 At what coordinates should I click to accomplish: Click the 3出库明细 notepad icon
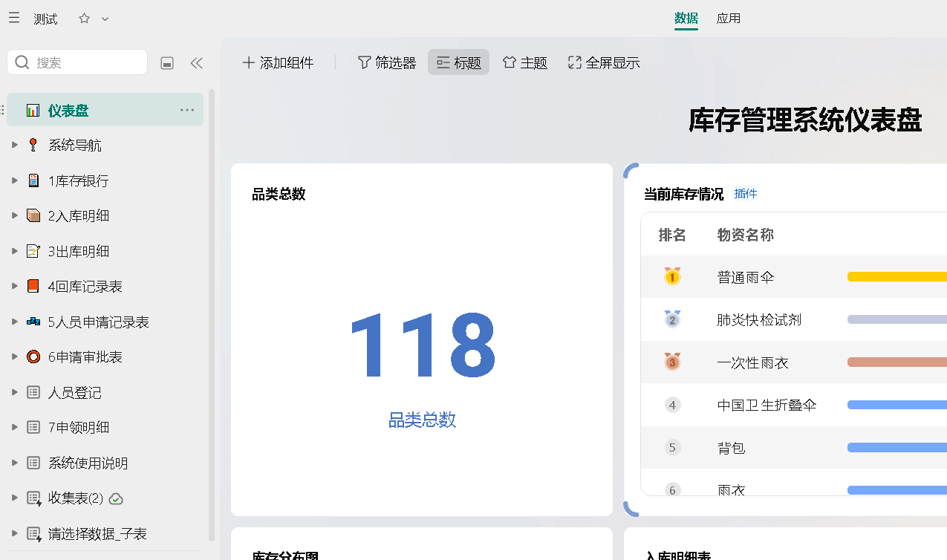[x=33, y=251]
